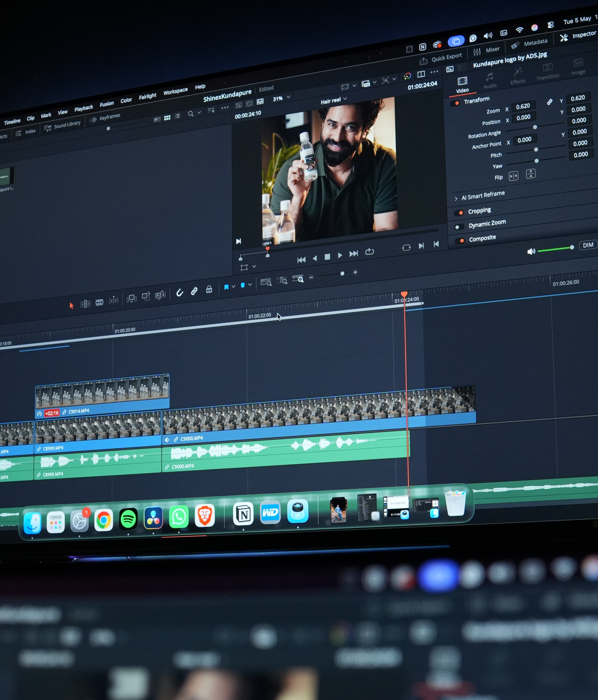Open the Fairlight menu
Image resolution: width=598 pixels, height=700 pixels.
(x=148, y=96)
